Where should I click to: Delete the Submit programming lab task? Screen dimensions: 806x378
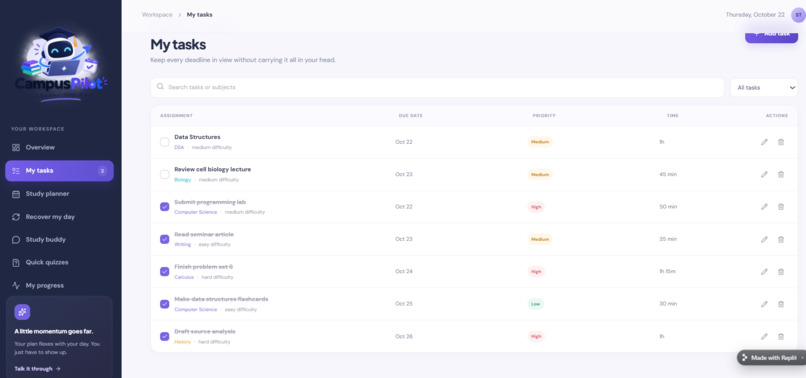tap(780, 207)
